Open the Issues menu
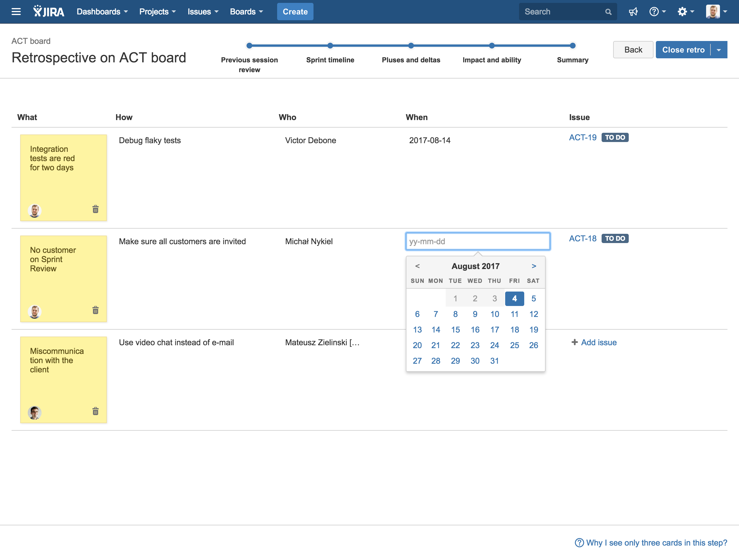Screen dimensions: 739x560 click(x=202, y=12)
